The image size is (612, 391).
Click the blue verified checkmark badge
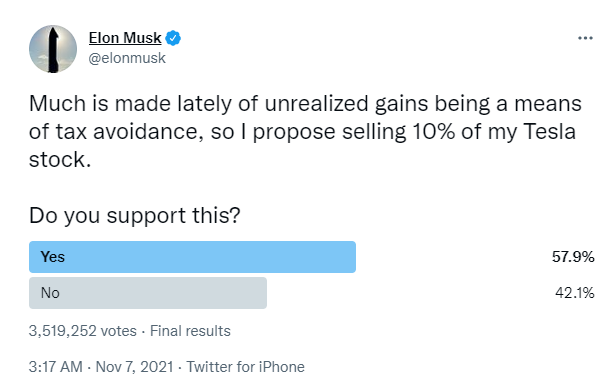coord(173,38)
